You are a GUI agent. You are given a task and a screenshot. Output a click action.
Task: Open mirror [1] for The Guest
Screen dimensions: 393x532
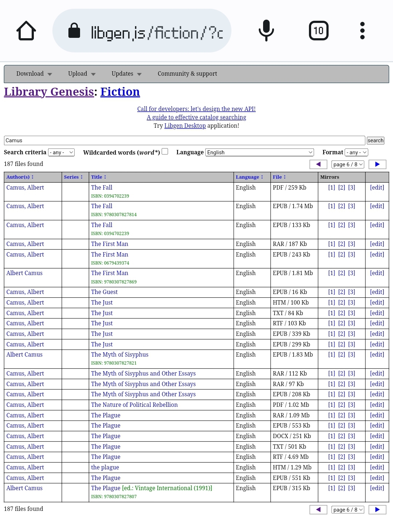[332, 292]
